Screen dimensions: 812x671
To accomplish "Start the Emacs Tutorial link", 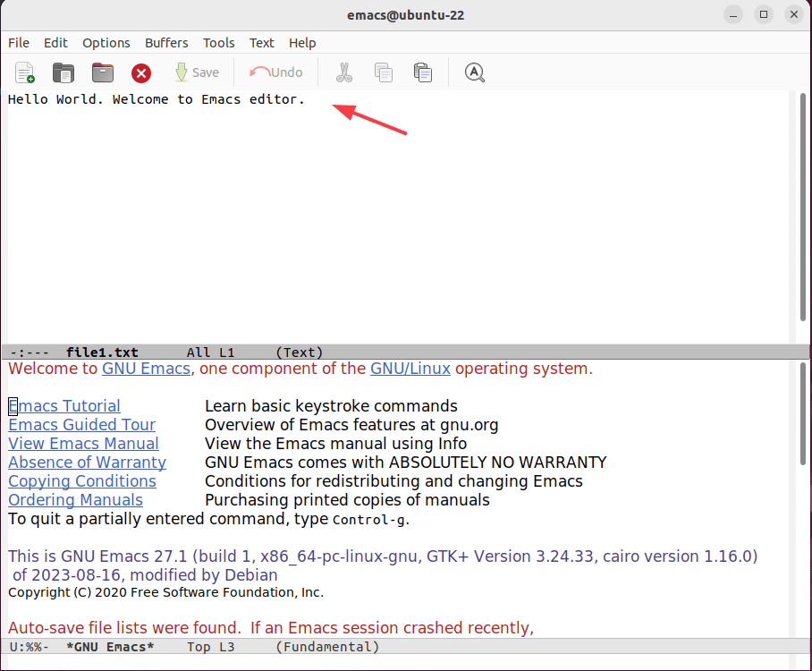I will pos(63,405).
